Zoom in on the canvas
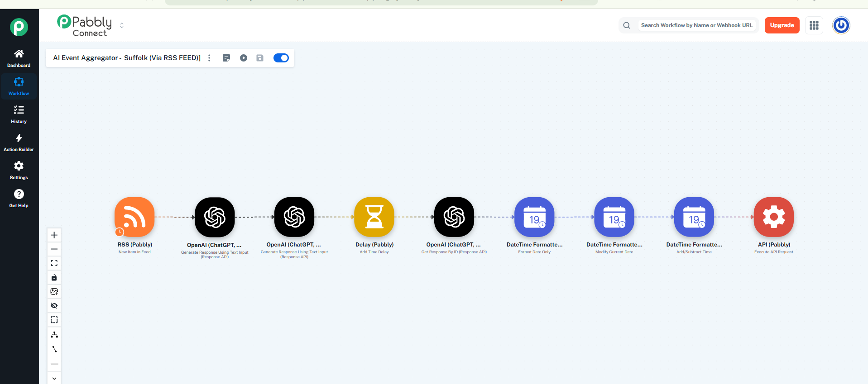 [x=54, y=235]
